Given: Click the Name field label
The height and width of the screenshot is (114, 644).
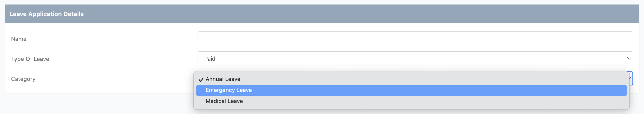Looking at the screenshot, I should pos(19,39).
